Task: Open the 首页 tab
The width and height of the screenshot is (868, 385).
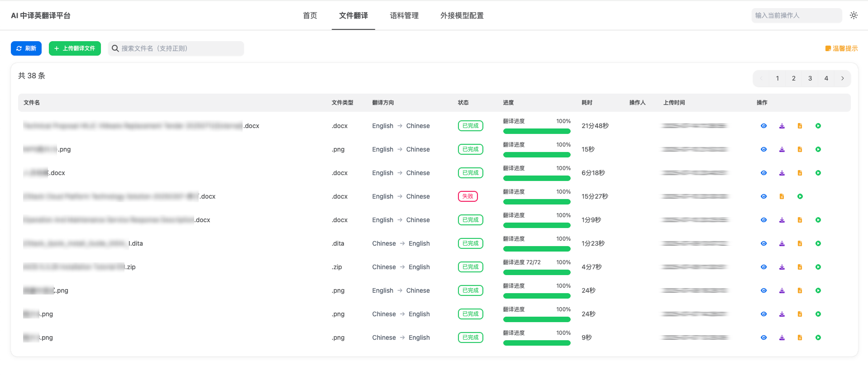Action: pos(310,15)
